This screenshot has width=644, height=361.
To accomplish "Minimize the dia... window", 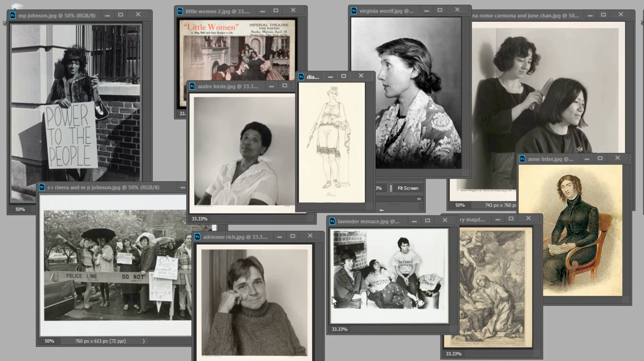I will pos(330,77).
